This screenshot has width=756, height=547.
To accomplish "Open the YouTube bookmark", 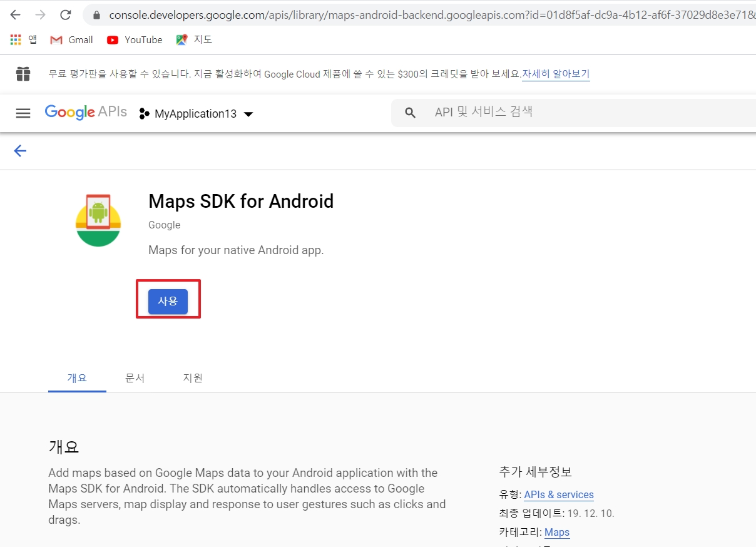I will click(x=134, y=39).
